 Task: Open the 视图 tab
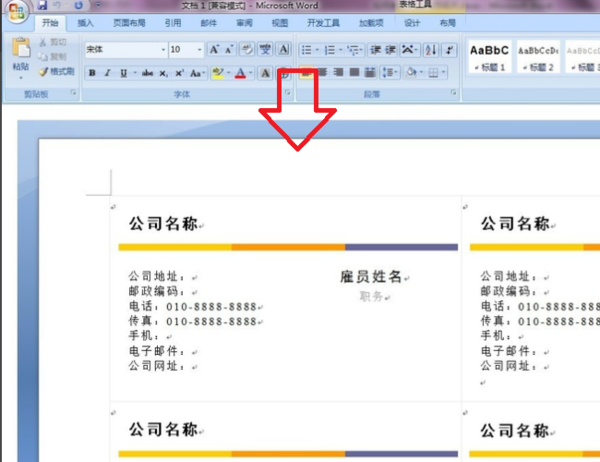click(x=280, y=23)
